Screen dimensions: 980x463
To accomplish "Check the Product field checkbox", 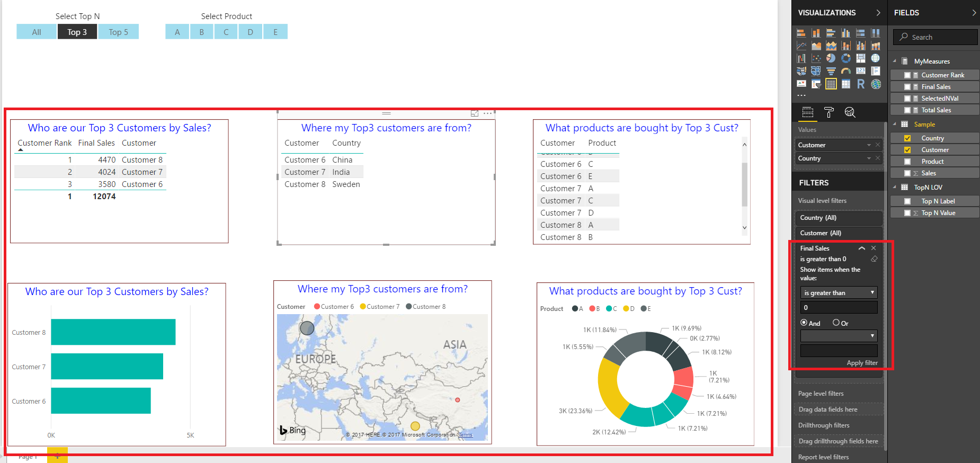I will click(x=907, y=162).
